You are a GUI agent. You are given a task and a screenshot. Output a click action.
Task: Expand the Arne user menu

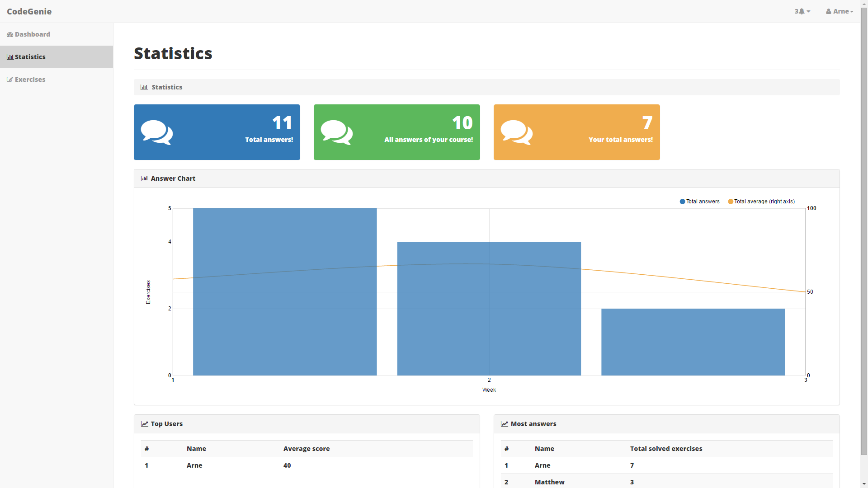point(840,11)
